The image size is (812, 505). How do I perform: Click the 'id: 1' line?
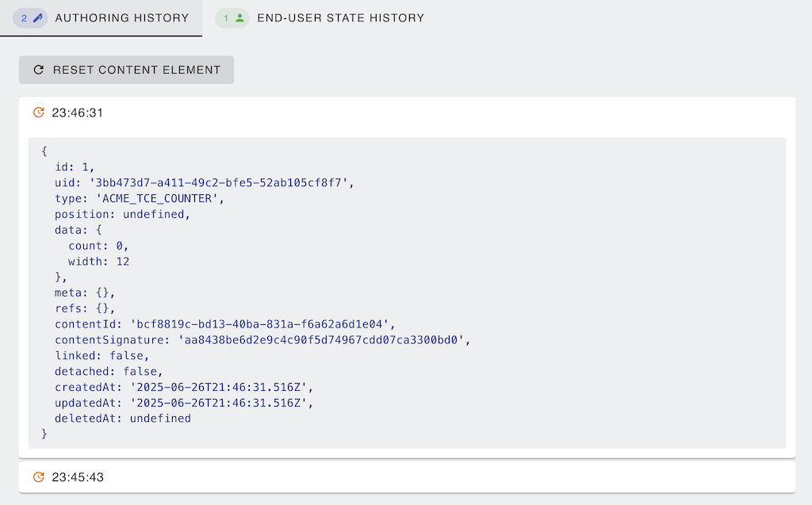pos(75,167)
